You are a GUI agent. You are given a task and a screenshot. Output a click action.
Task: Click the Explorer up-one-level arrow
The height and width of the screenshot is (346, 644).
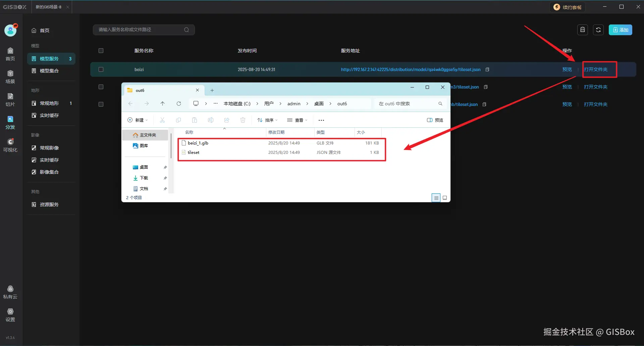coord(163,104)
